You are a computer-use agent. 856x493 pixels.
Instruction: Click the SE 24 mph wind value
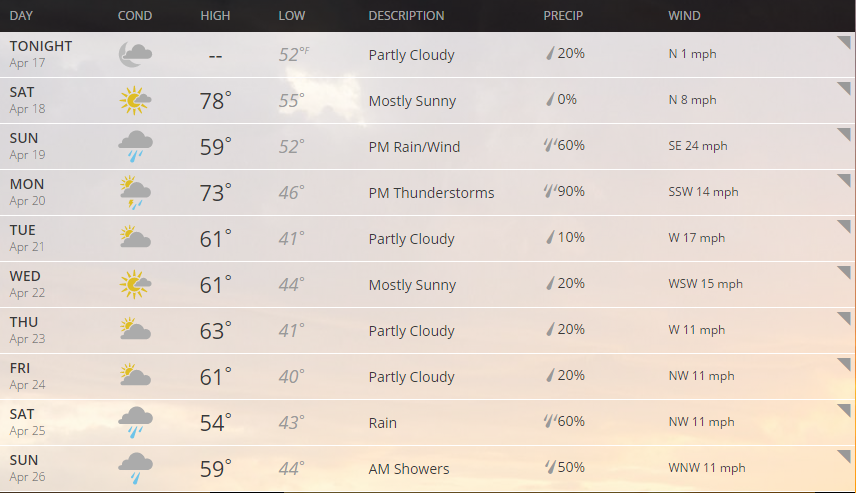coord(698,146)
